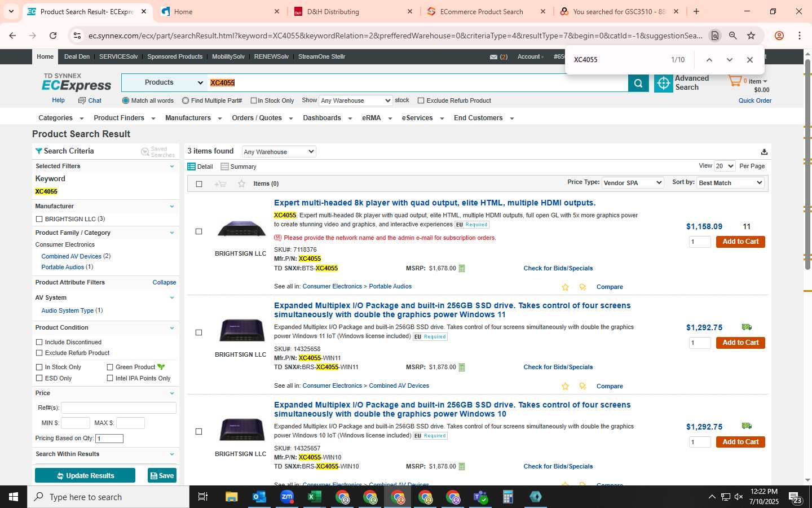Check Exclude Refurb Product near search bar
812x508 pixels.
[421, 101]
